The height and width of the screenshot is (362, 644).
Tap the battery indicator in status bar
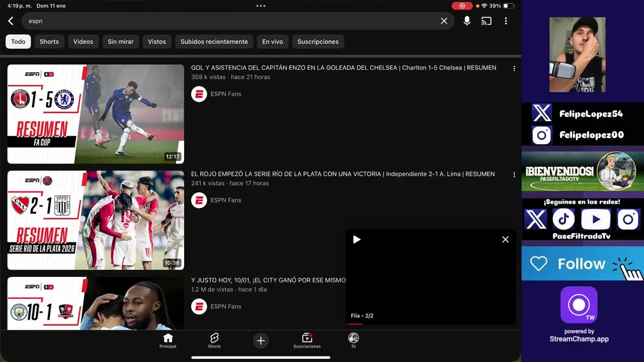pyautogui.click(x=509, y=6)
